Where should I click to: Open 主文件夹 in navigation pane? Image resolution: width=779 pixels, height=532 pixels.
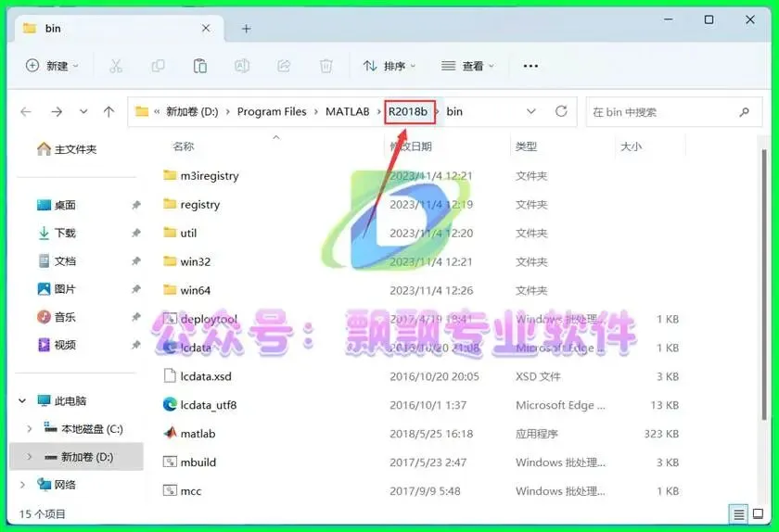67,148
